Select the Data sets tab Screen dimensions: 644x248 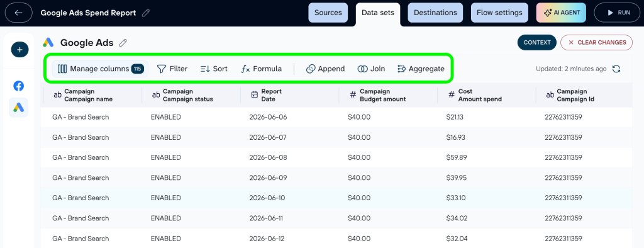378,13
